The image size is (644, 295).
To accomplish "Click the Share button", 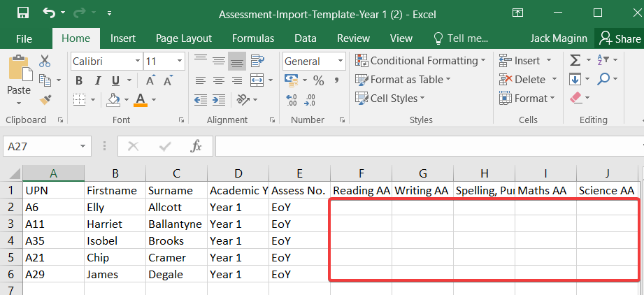I will pyautogui.click(x=620, y=38).
